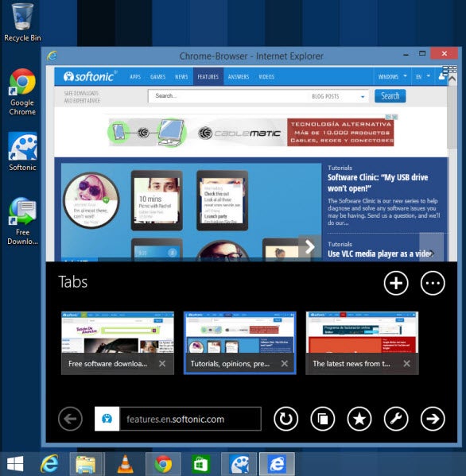Expand the EN language dropdown
This screenshot has height=476, width=466.
(423, 77)
